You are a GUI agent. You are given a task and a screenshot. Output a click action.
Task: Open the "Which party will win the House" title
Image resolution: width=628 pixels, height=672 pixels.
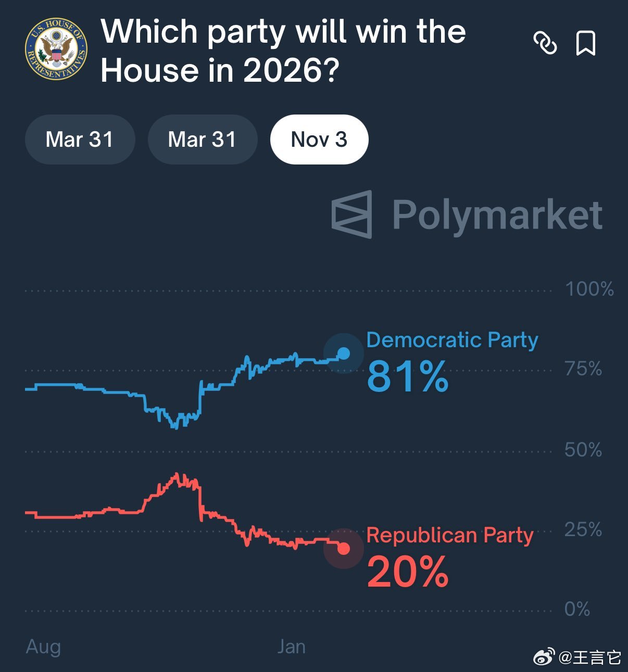point(283,50)
